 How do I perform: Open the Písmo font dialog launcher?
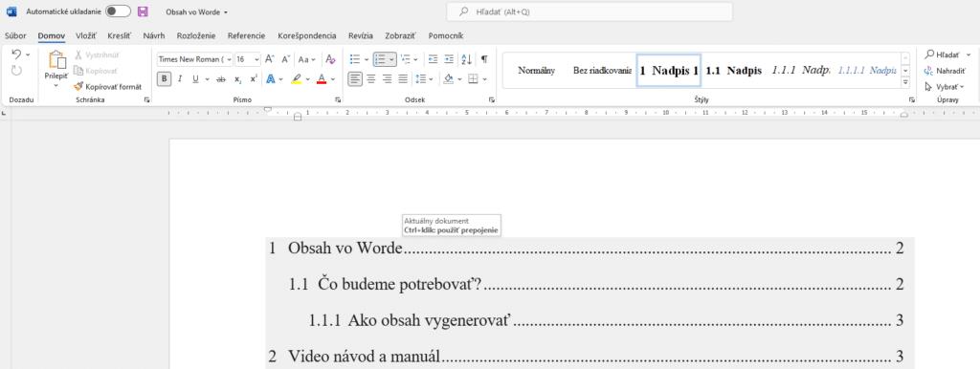click(x=338, y=100)
